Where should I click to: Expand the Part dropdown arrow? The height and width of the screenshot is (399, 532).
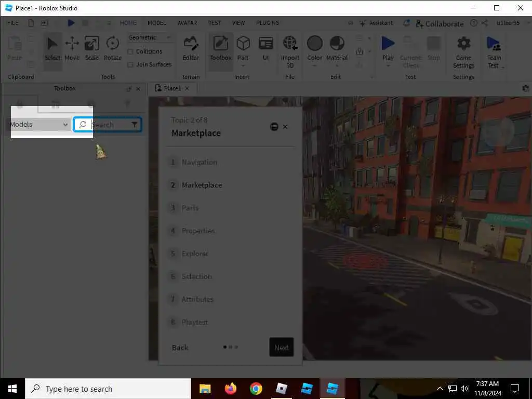point(243,66)
